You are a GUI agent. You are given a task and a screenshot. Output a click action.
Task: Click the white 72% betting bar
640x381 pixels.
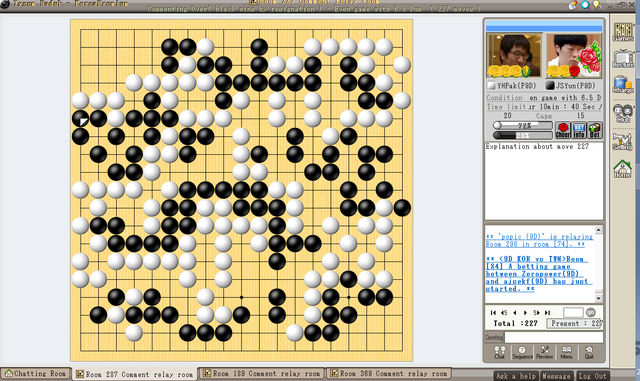point(522,125)
